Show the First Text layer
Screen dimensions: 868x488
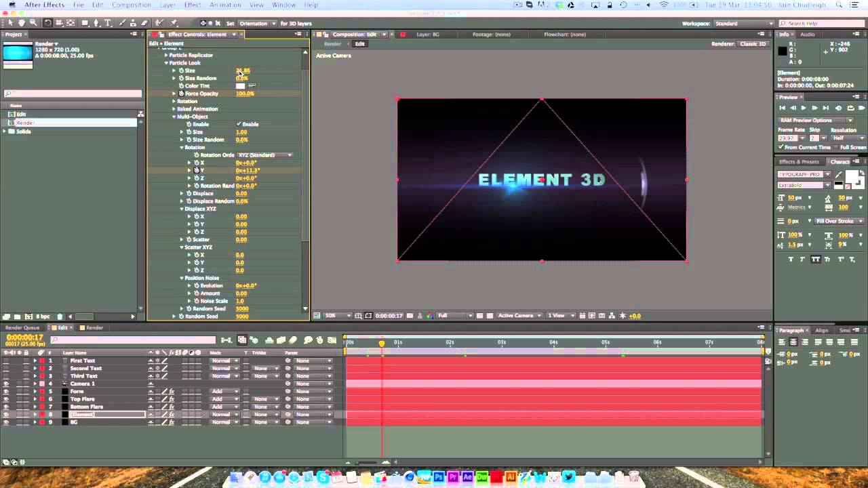[6, 361]
